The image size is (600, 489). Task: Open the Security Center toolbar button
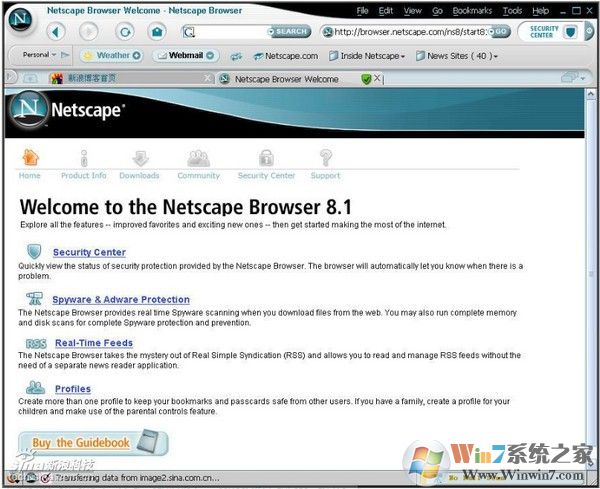coord(550,32)
